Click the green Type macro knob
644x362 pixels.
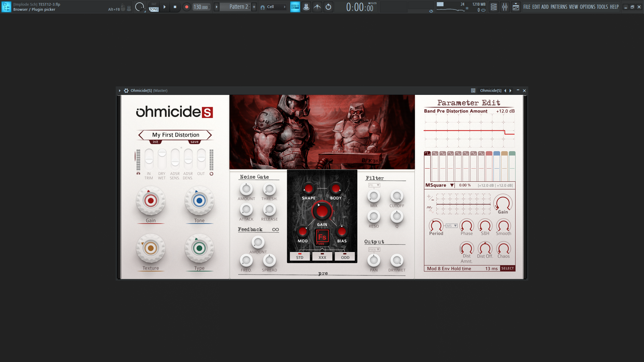point(199,248)
